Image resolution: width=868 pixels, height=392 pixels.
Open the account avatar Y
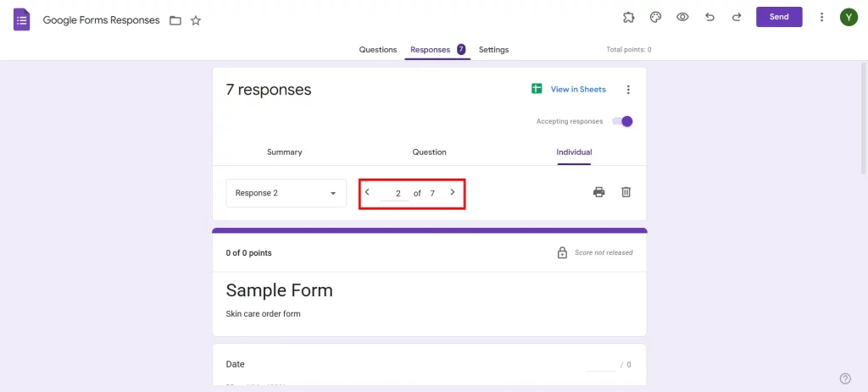849,17
